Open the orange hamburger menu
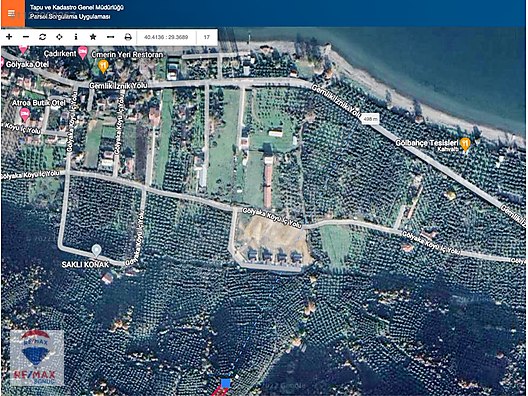528x396 pixels. (x=12, y=13)
